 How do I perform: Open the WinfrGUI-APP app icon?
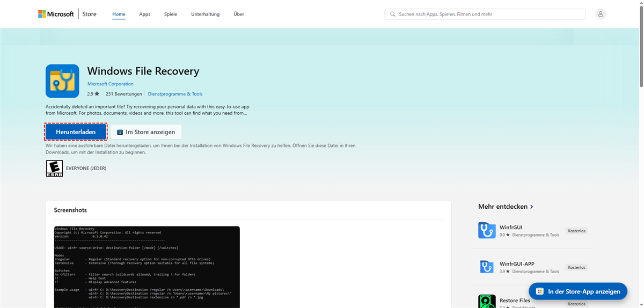coord(487,267)
